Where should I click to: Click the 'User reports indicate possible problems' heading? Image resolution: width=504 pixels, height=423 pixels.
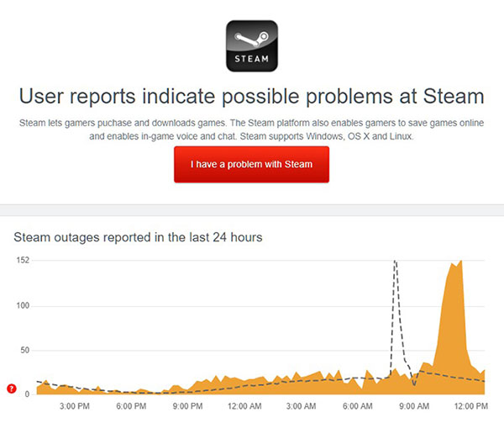click(x=252, y=94)
